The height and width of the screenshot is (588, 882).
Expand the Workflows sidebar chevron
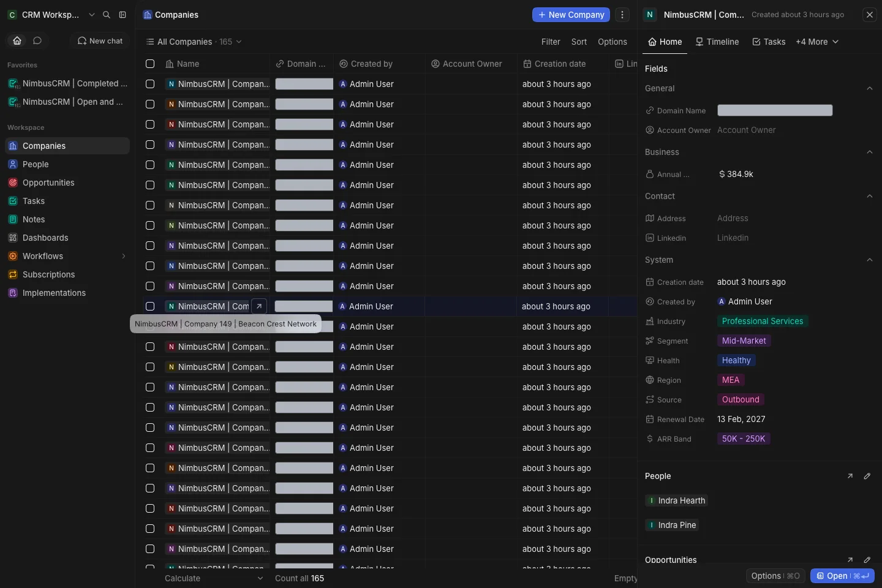[123, 256]
